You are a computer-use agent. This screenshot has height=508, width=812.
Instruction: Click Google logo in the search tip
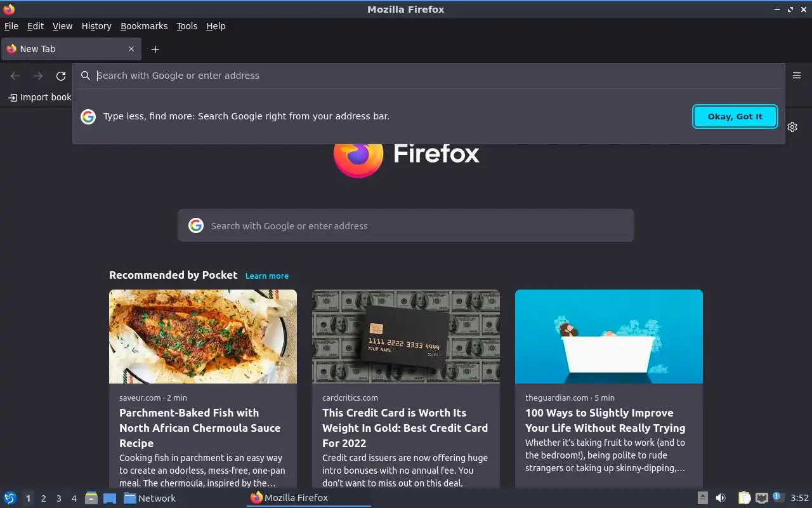88,116
